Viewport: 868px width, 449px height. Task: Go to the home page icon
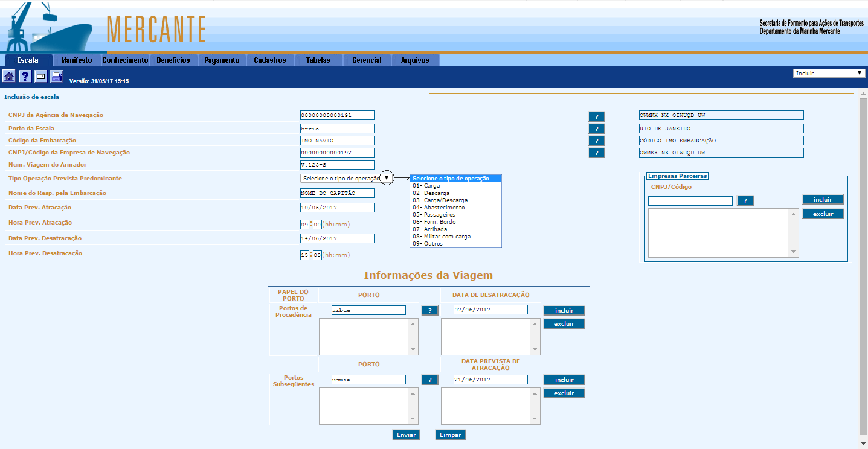[9, 77]
